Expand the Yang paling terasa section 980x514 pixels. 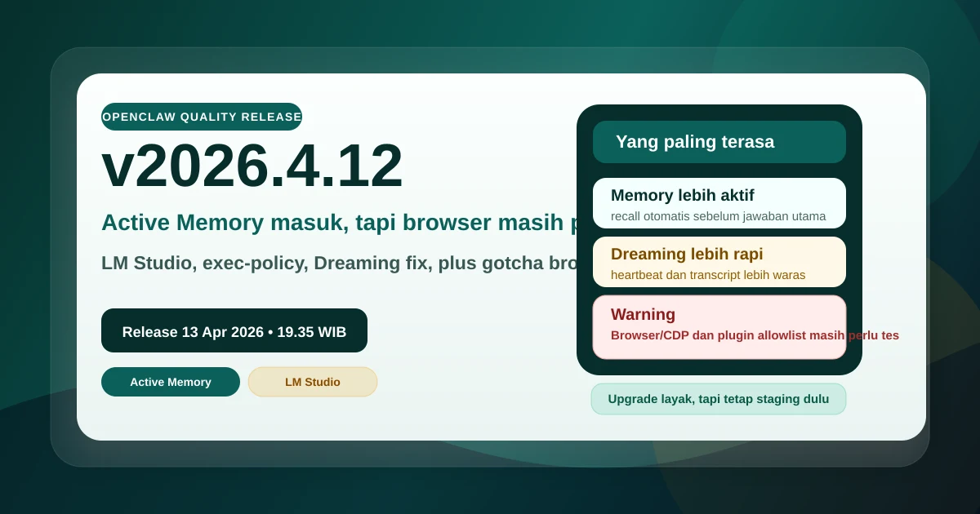(719, 141)
